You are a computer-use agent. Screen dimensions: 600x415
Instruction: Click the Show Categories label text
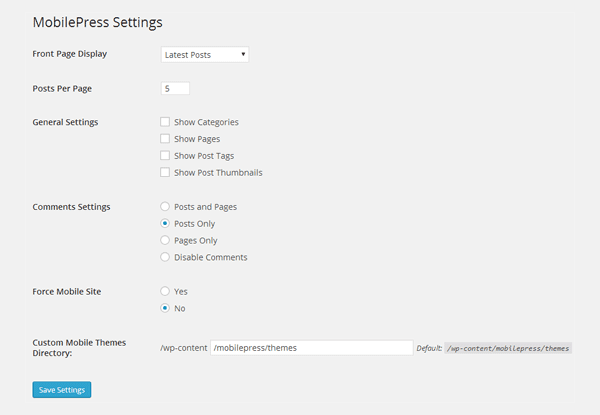206,122
